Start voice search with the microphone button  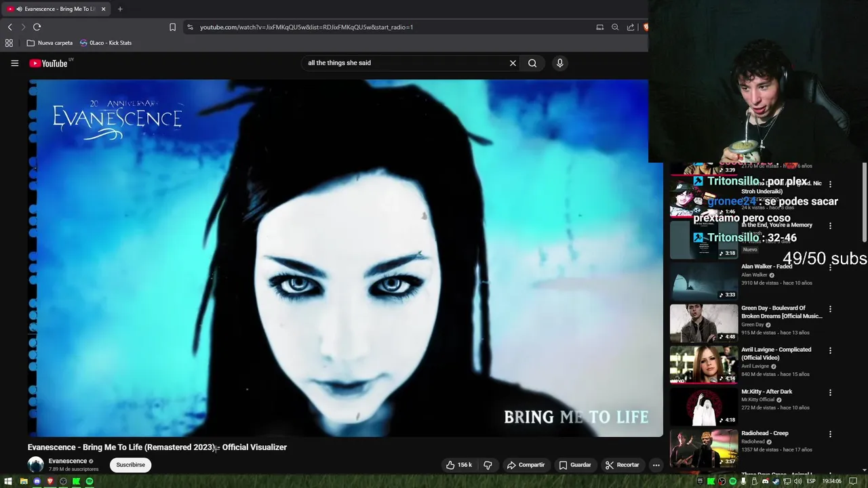coord(559,63)
